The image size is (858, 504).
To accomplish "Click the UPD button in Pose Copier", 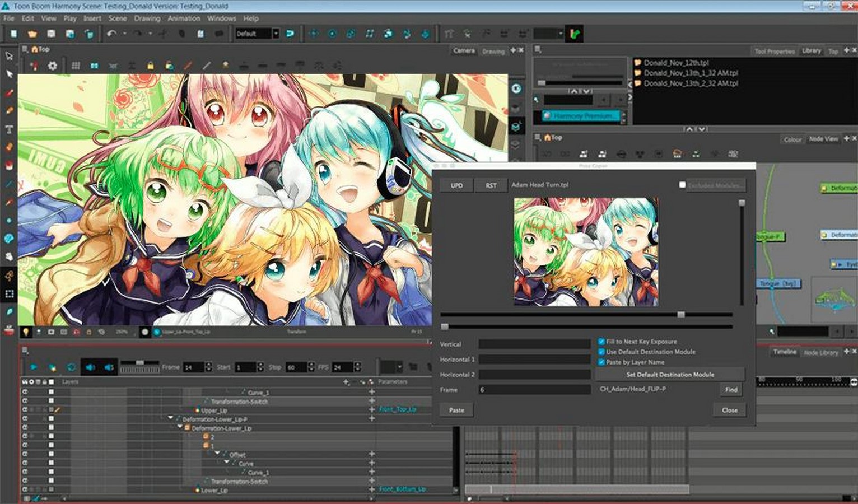I will (x=457, y=185).
